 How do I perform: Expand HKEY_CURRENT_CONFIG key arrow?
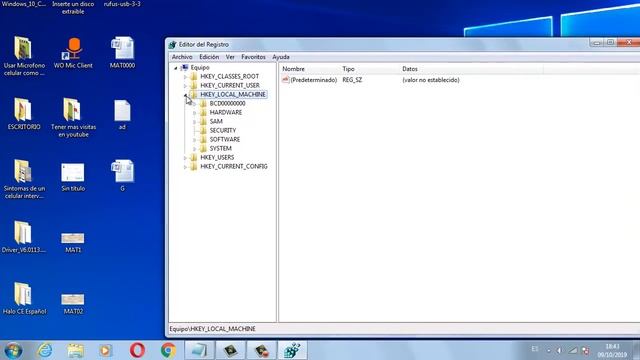pos(185,167)
